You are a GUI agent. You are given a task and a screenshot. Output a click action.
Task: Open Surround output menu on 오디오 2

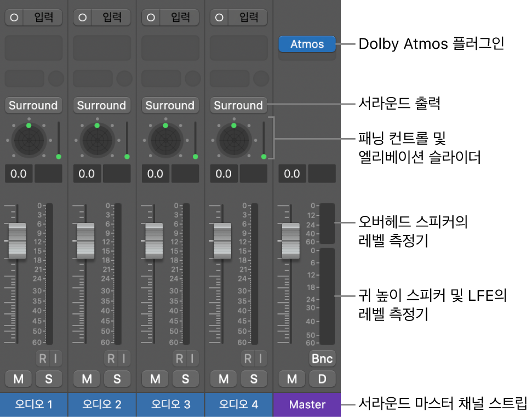click(102, 105)
